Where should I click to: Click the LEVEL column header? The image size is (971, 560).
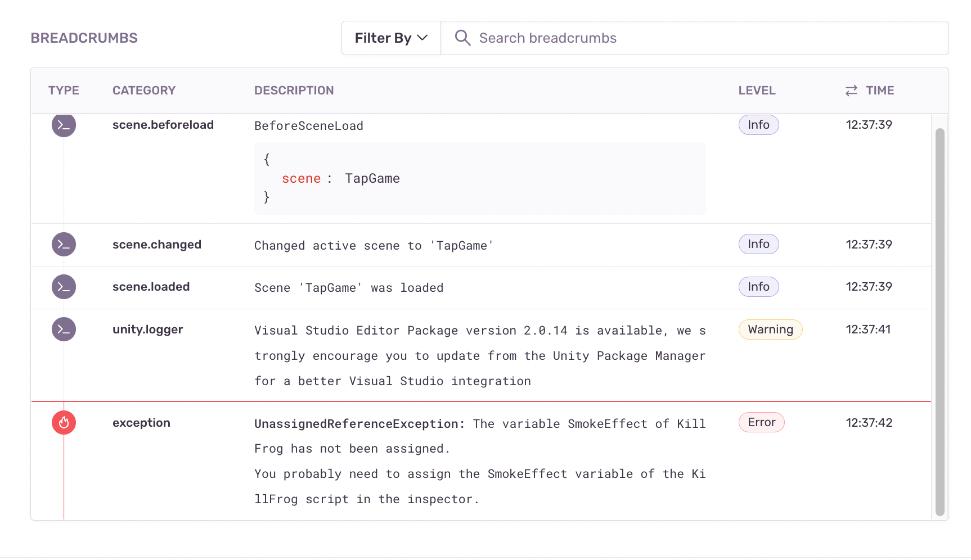pos(757,91)
